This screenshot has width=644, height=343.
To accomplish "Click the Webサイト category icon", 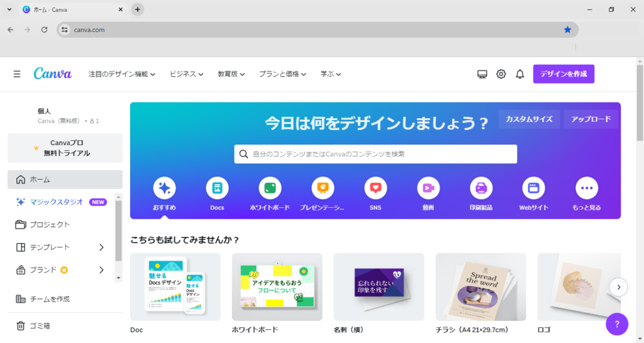I will [x=534, y=188].
